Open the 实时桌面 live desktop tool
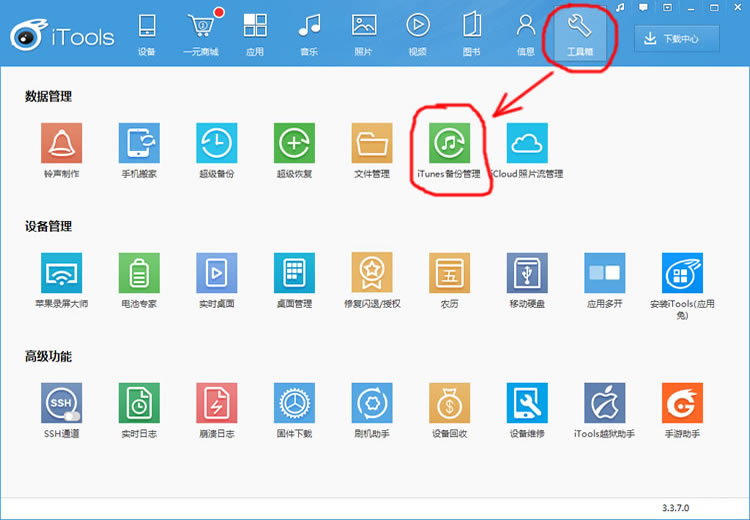Screen dimensions: 750x520 tap(217, 273)
